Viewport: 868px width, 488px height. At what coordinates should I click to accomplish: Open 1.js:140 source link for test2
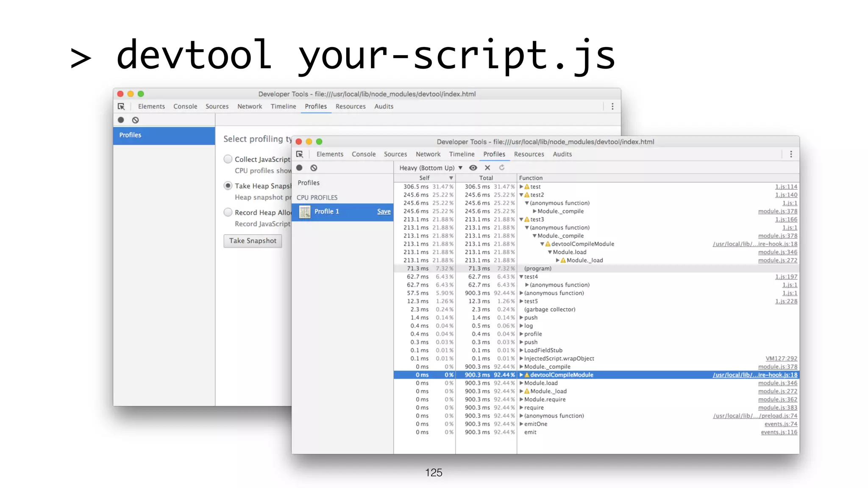coord(786,195)
